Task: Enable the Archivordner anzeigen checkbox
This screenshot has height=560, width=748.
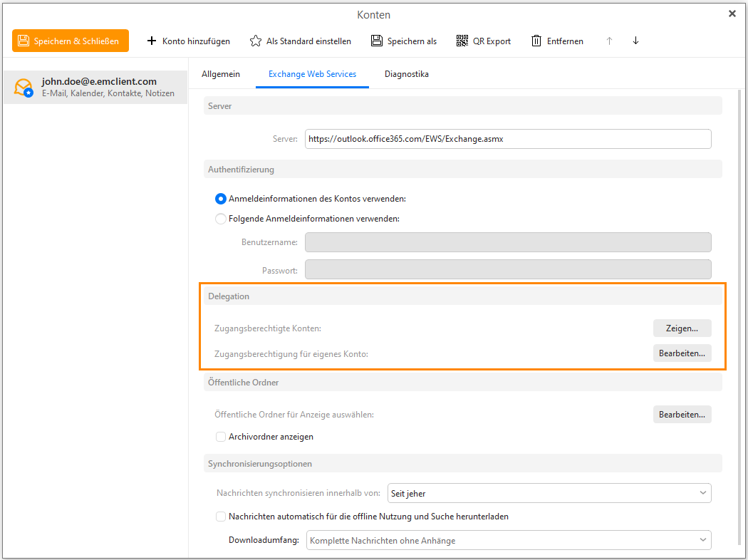Action: pos(221,437)
